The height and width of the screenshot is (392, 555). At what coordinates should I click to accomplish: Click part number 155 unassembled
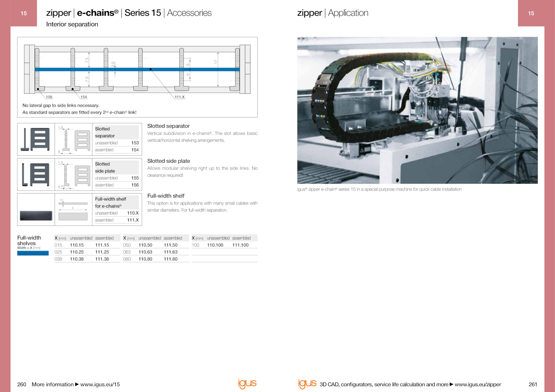pos(135,178)
